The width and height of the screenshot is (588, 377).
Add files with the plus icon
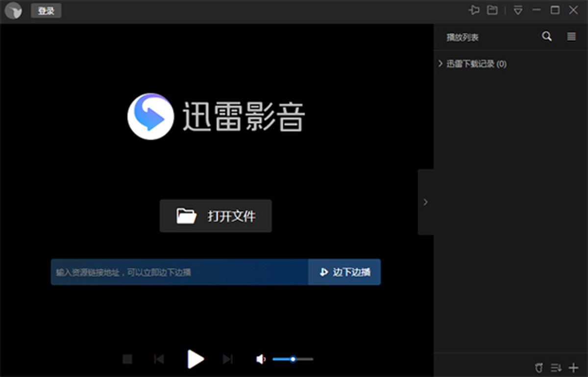573,367
